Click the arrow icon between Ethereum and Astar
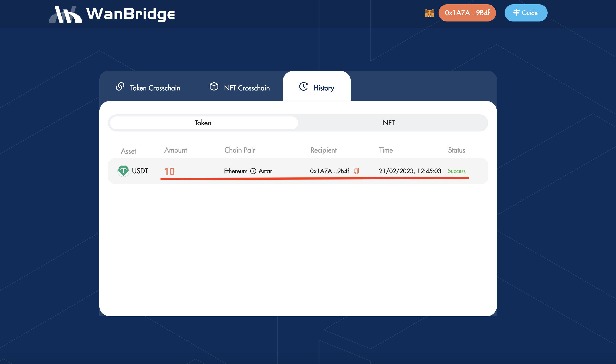 point(253,171)
